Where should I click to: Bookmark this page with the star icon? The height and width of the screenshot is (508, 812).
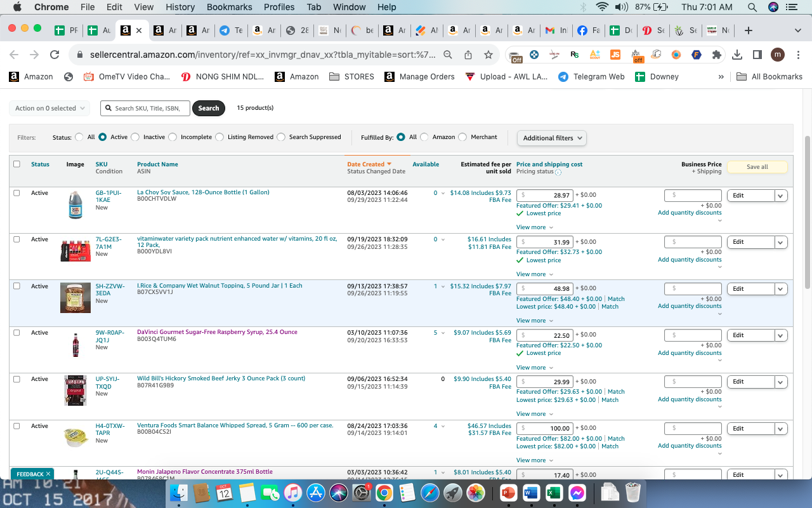[488, 55]
